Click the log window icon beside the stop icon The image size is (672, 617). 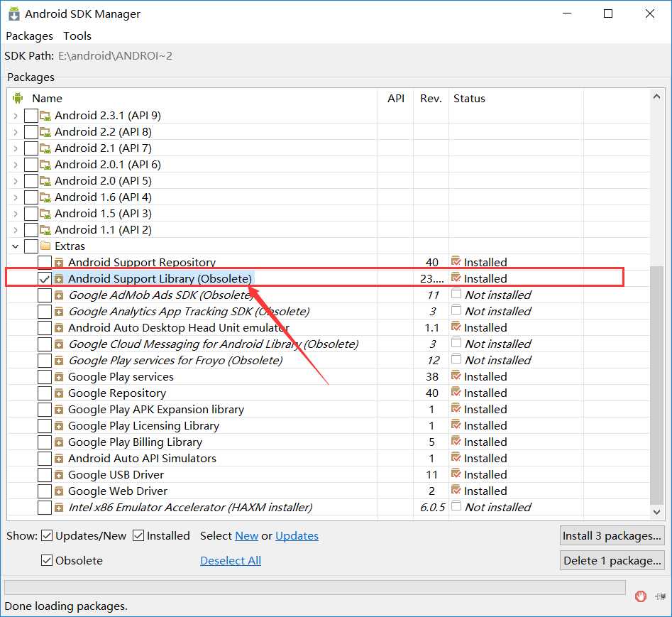(660, 596)
